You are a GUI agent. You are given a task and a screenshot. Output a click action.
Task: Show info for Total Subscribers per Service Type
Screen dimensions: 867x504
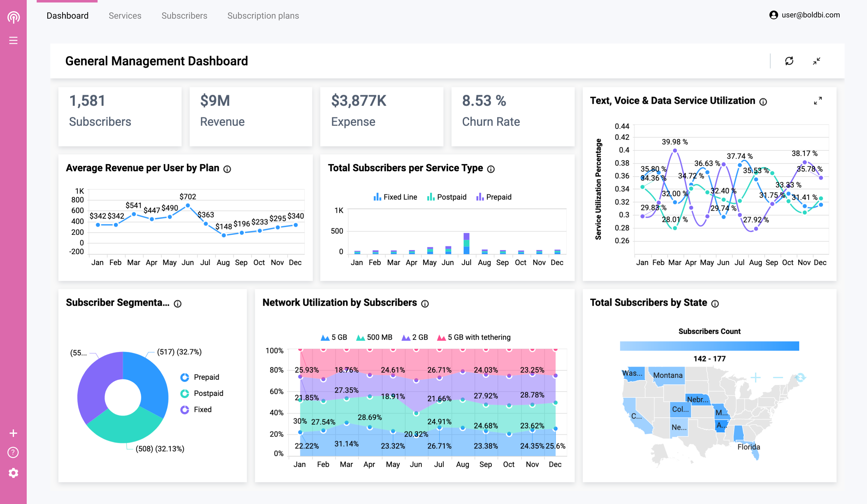tap(491, 169)
